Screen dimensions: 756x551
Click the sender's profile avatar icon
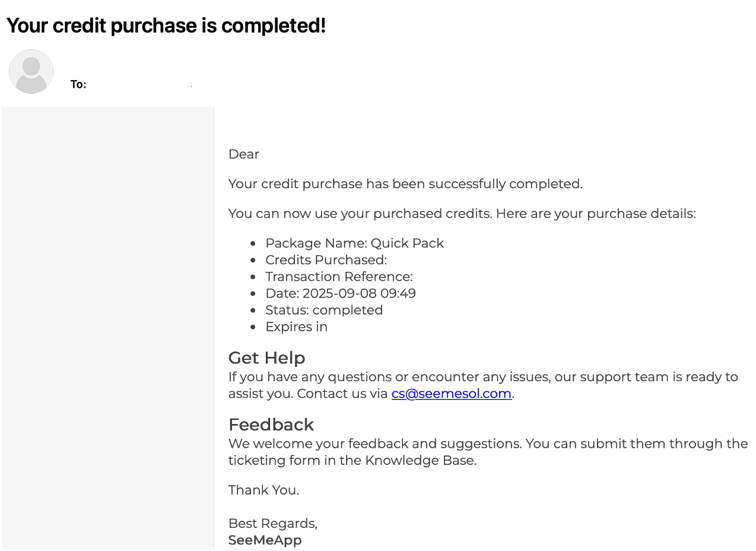pyautogui.click(x=31, y=71)
